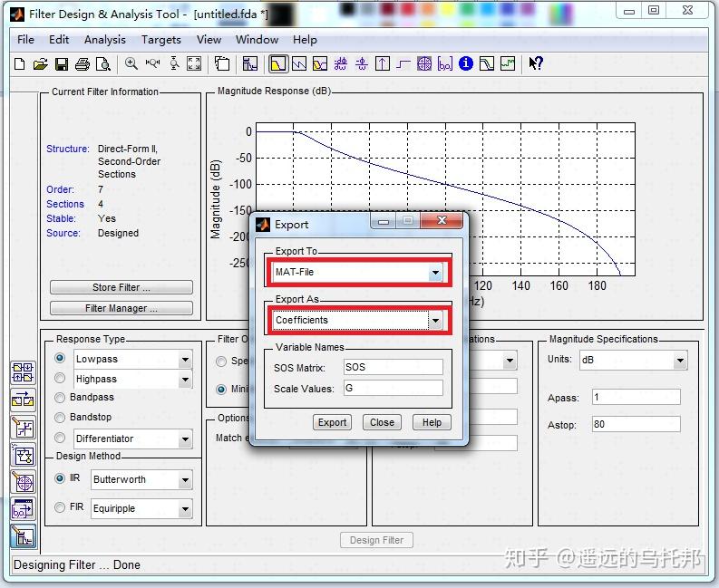Show impulse response icon
Screen dimensions: 719x588
pos(383,63)
